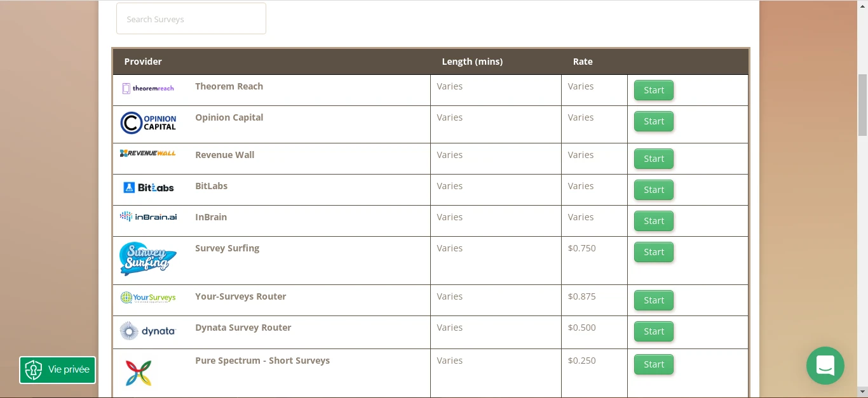Click the Survey Surfing logo
The image size is (868, 398).
[x=148, y=259]
